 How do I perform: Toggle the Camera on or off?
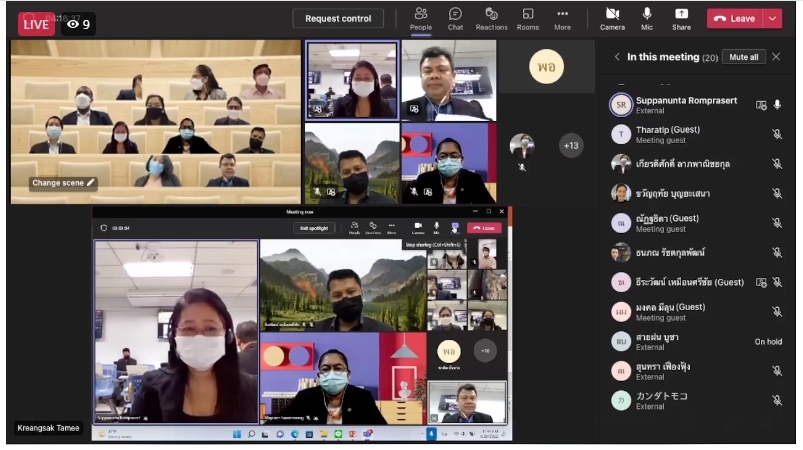pyautogui.click(x=612, y=17)
